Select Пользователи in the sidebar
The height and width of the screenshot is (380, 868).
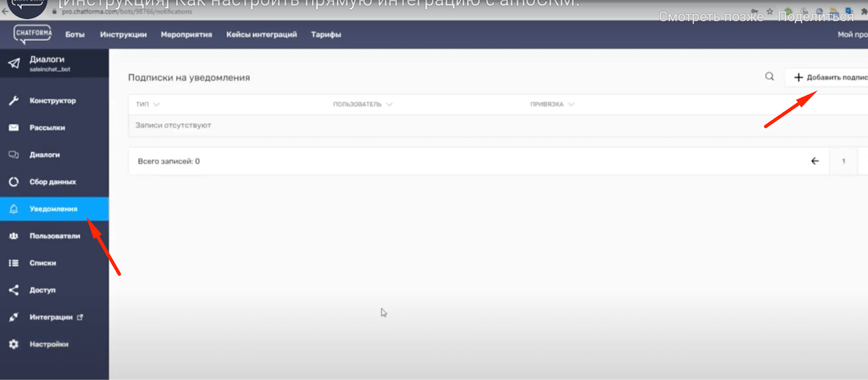coord(54,236)
